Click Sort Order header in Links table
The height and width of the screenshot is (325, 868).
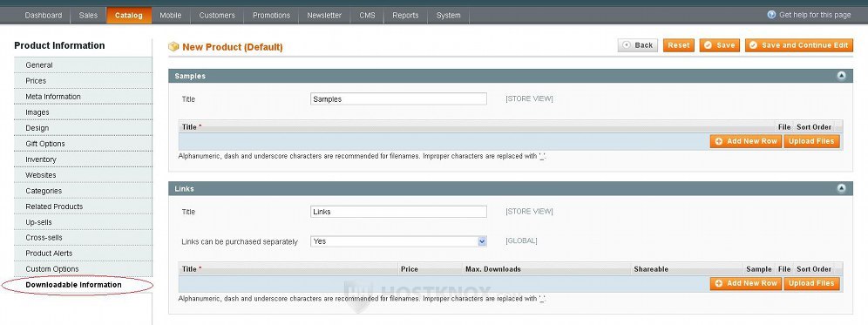pos(814,269)
